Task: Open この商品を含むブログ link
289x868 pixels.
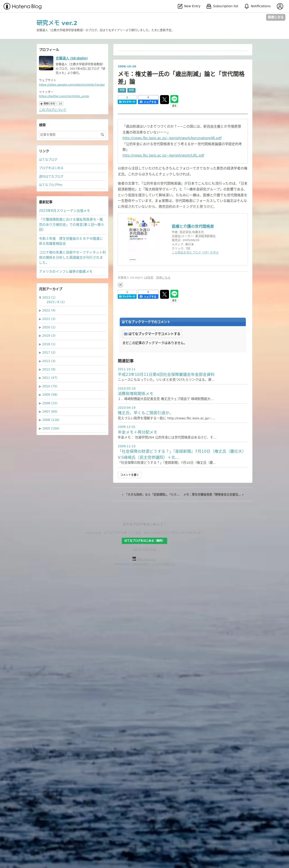Action: pos(195,252)
